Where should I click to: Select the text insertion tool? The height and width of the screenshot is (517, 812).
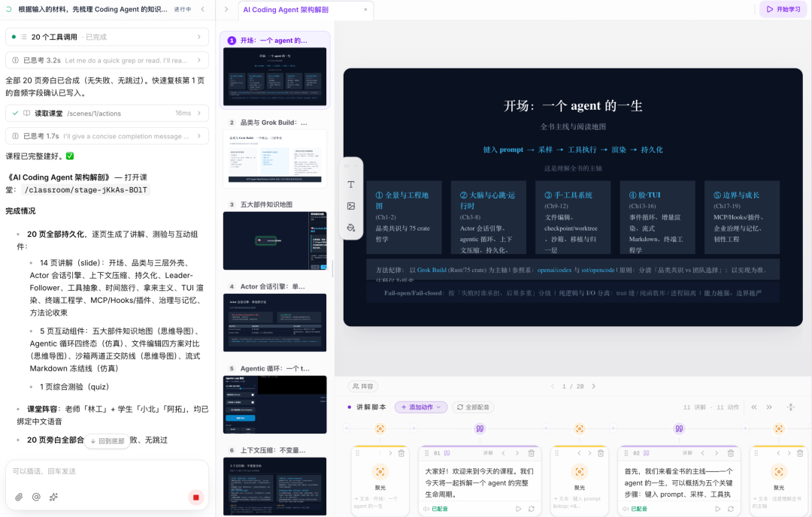click(350, 185)
